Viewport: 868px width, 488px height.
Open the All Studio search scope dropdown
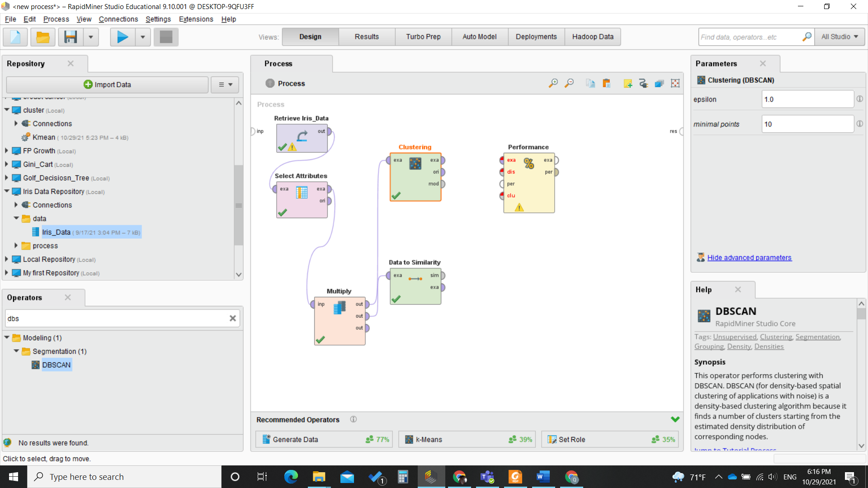[x=840, y=37]
